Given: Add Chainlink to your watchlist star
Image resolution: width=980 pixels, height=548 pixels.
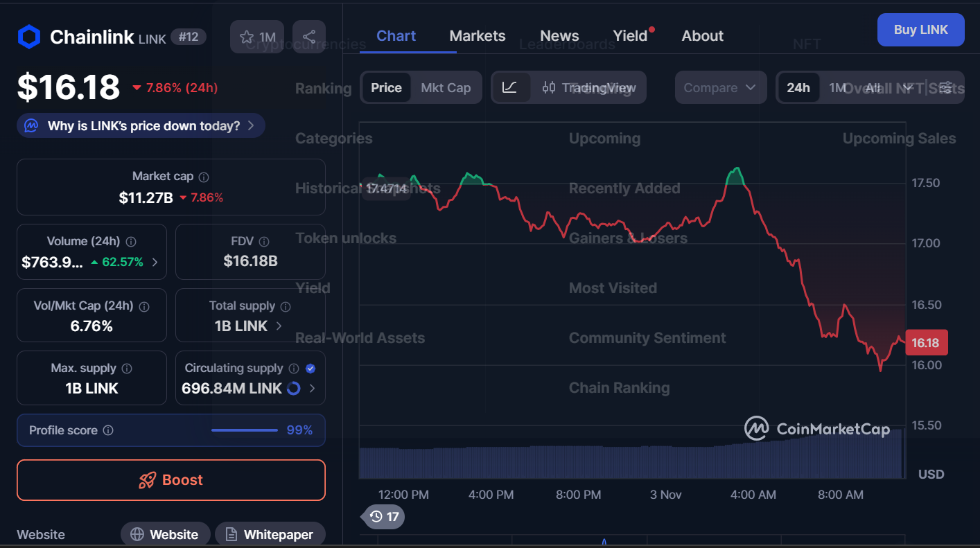Looking at the screenshot, I should coord(247,37).
